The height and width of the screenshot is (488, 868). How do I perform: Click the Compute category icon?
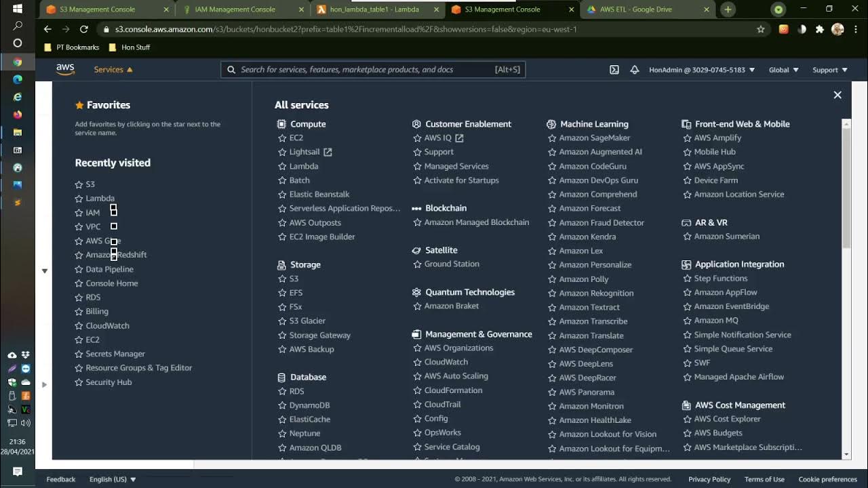click(x=281, y=124)
